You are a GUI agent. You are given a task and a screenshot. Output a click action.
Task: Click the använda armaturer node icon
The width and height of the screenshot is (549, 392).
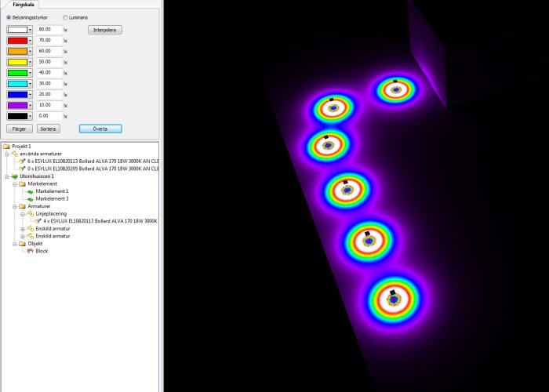pos(14,154)
